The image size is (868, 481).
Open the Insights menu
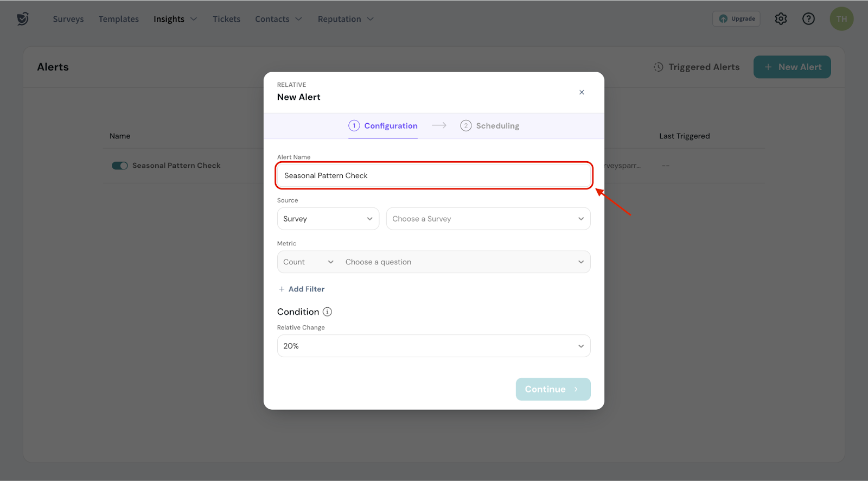175,19
